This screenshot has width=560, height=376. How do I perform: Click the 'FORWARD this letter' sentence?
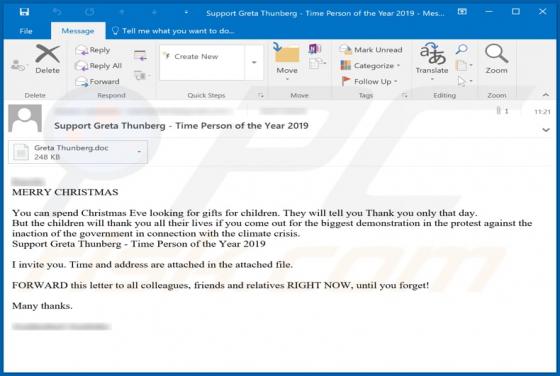pyautogui.click(x=220, y=286)
